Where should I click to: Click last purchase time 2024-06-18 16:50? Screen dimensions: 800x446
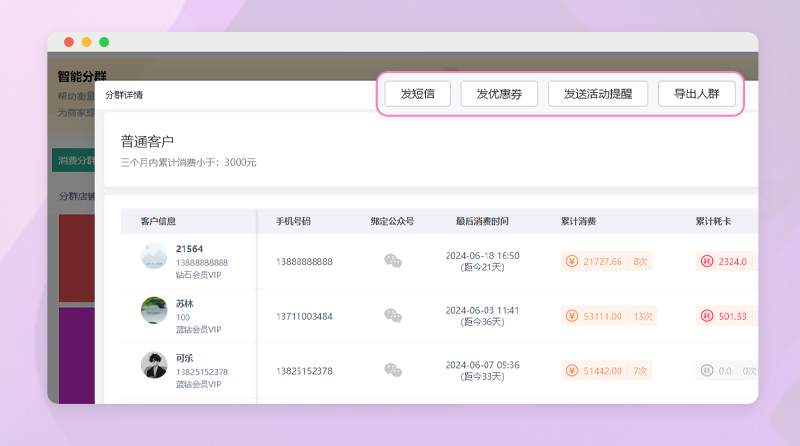tap(482, 255)
